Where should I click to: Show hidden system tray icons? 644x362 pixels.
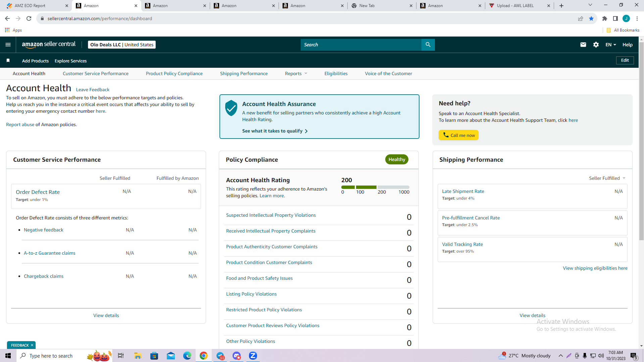tap(561, 356)
